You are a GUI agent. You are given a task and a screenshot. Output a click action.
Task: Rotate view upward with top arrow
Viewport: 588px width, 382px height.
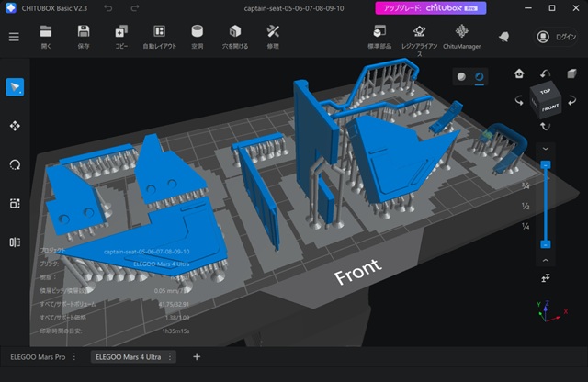click(x=545, y=73)
